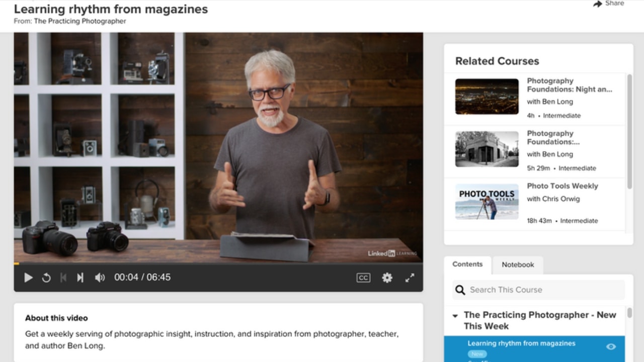
Task: Collapse The Practicing Photographer - New This Week section
Action: coord(455,316)
